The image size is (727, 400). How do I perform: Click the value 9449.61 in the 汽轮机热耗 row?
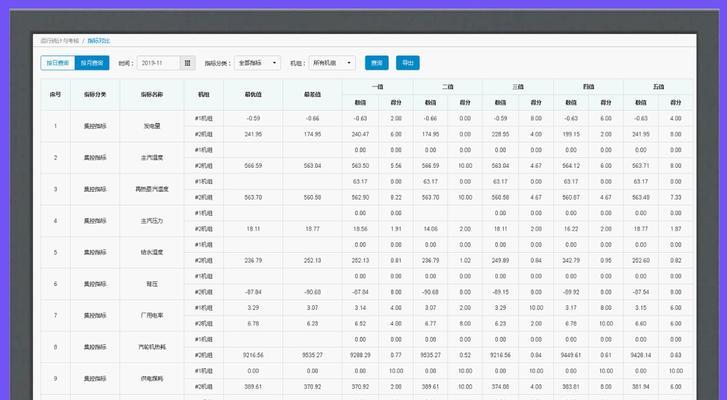[571, 355]
